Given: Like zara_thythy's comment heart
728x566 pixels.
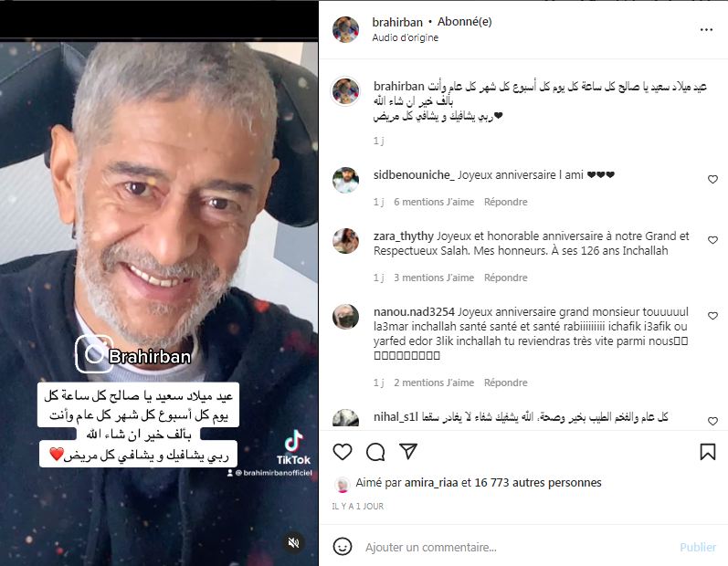Looking at the screenshot, I should pyautogui.click(x=712, y=240).
